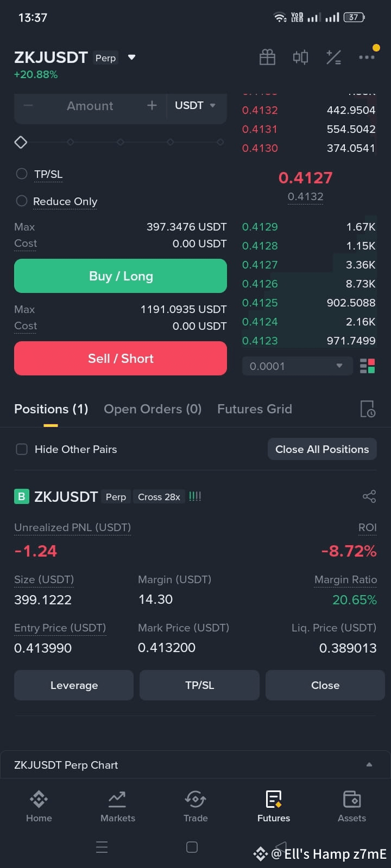Check the Hide Other Pairs box
Screen dimensions: 391x868
point(22,449)
